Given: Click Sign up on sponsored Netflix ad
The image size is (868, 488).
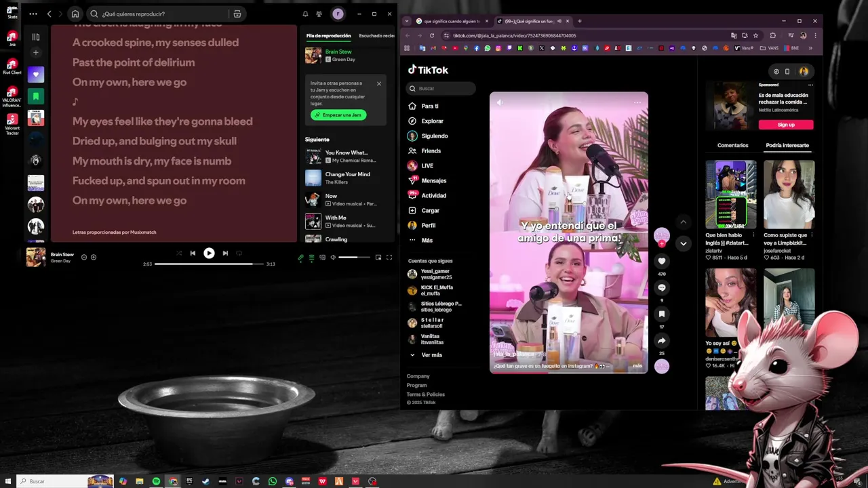Looking at the screenshot, I should coord(786,125).
